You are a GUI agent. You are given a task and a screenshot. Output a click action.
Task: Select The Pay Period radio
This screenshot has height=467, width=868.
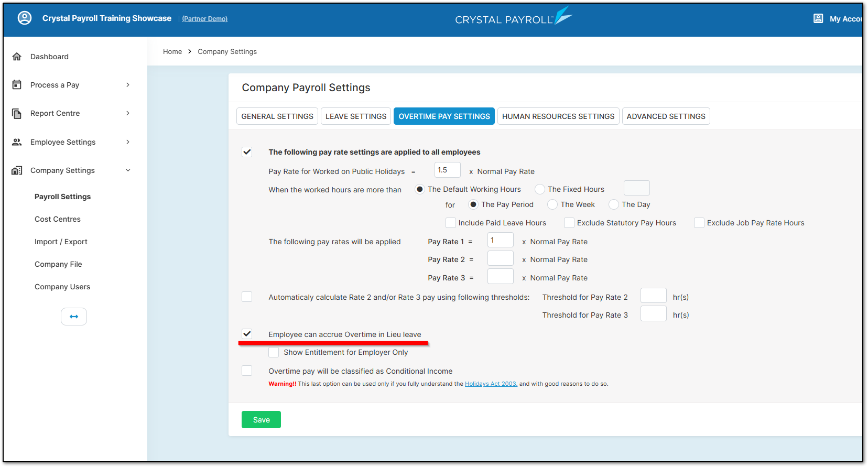click(x=473, y=204)
